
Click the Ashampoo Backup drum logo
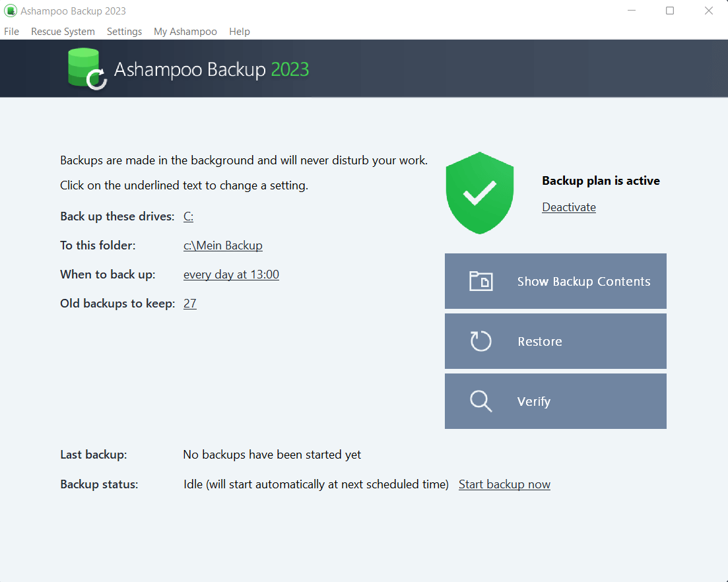coord(86,68)
